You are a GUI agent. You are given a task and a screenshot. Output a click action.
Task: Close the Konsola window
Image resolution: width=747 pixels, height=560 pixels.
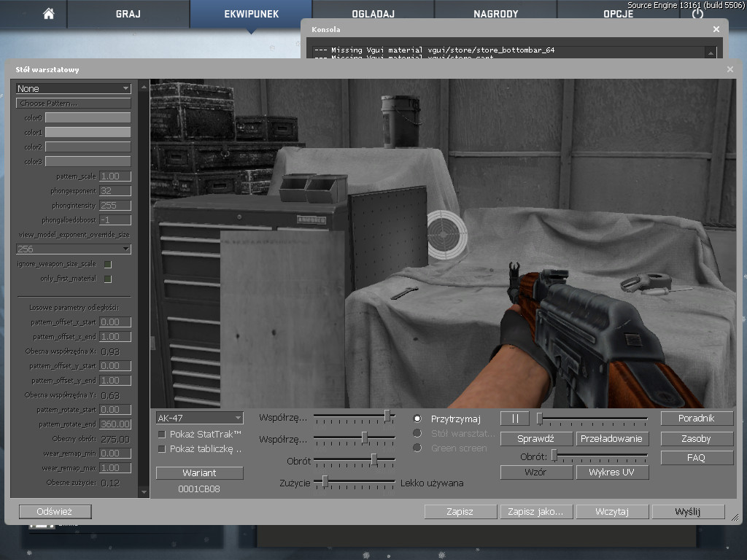[x=716, y=29]
